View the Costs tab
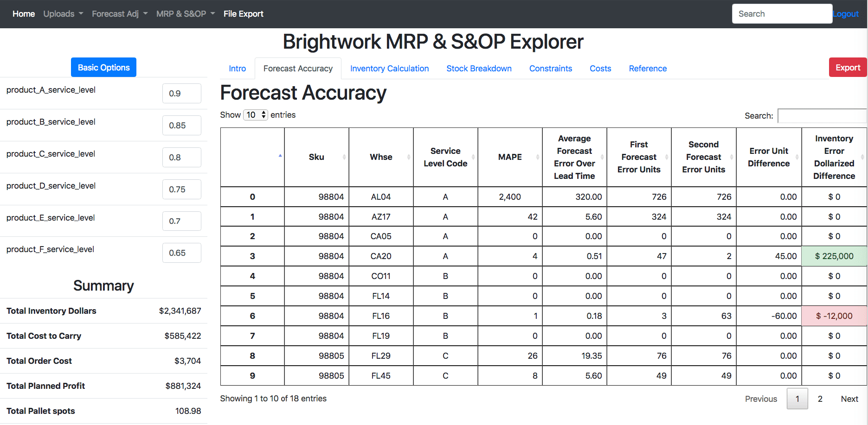This screenshot has width=868, height=425. (600, 69)
